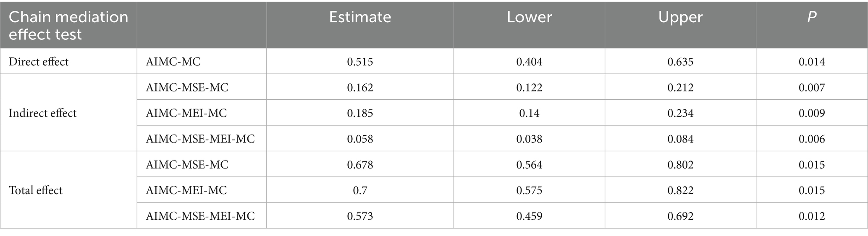This screenshot has width=868, height=236.
Task: Click the upper value 0.802
Action: [x=680, y=165]
